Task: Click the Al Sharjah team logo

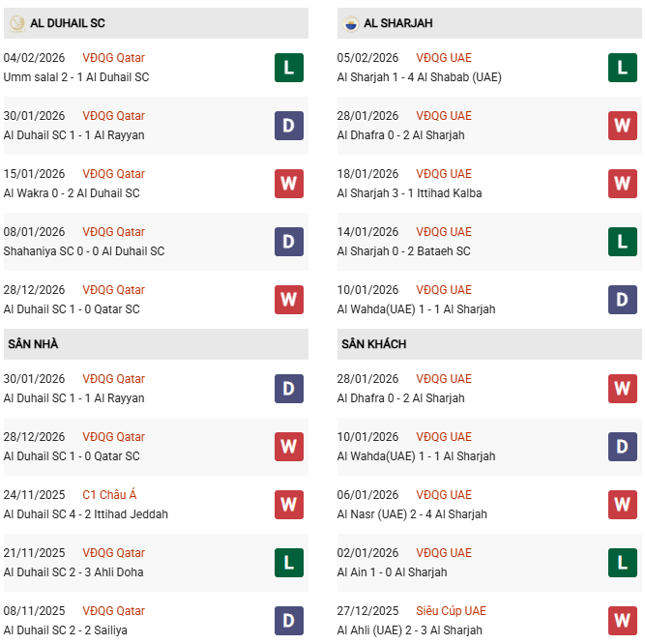Action: 350,22
